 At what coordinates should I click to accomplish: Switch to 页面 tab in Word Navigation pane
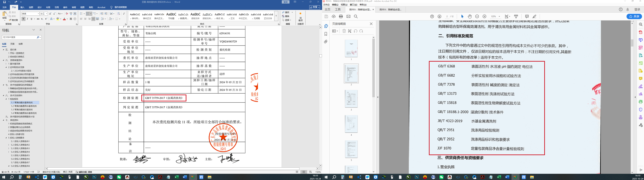click(x=12, y=44)
